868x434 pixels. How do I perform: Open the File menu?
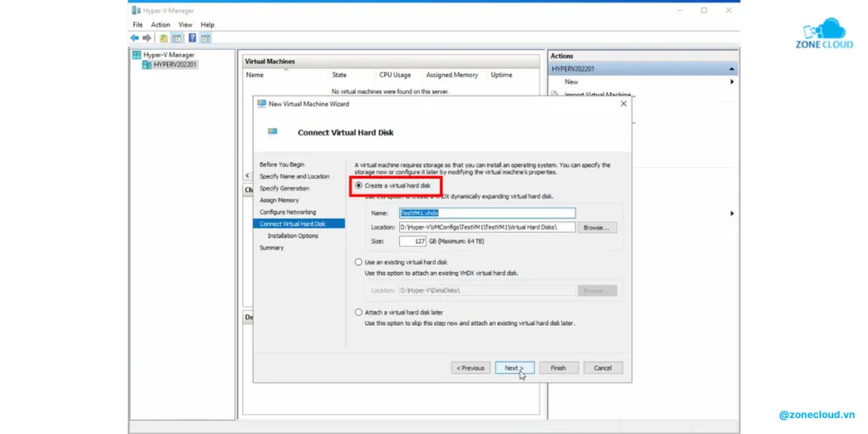click(x=138, y=25)
